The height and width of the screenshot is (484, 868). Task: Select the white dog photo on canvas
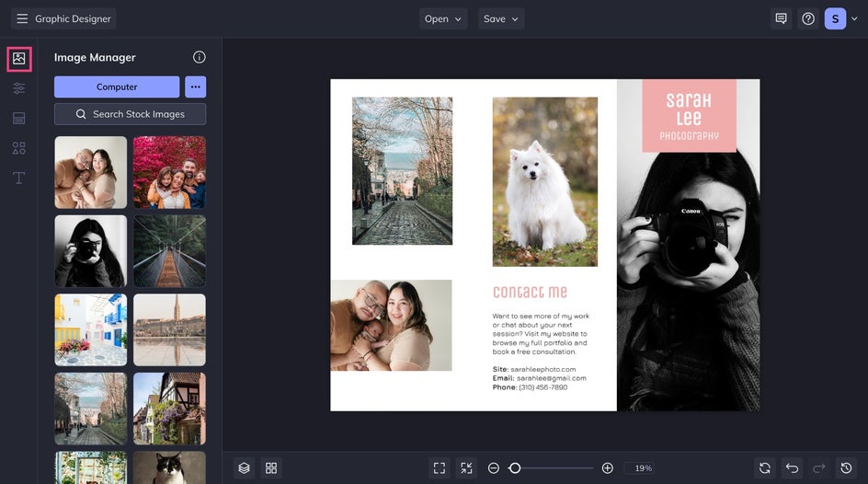(545, 181)
